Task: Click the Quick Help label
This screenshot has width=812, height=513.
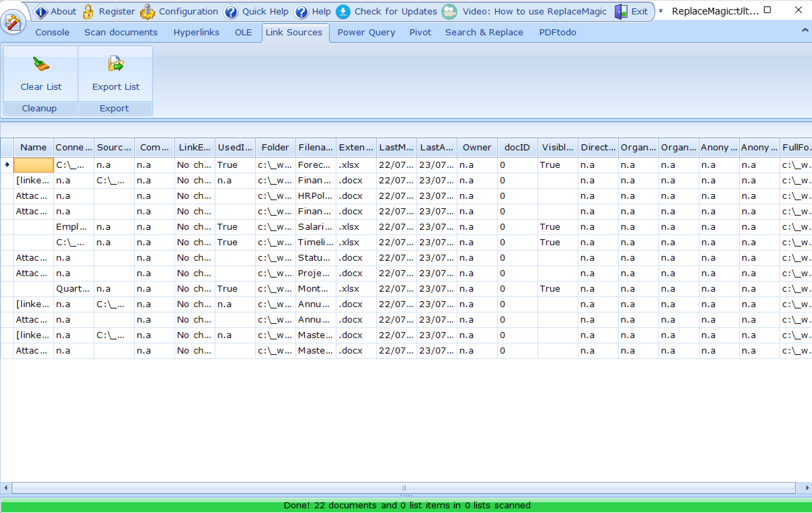Action: coord(266,11)
